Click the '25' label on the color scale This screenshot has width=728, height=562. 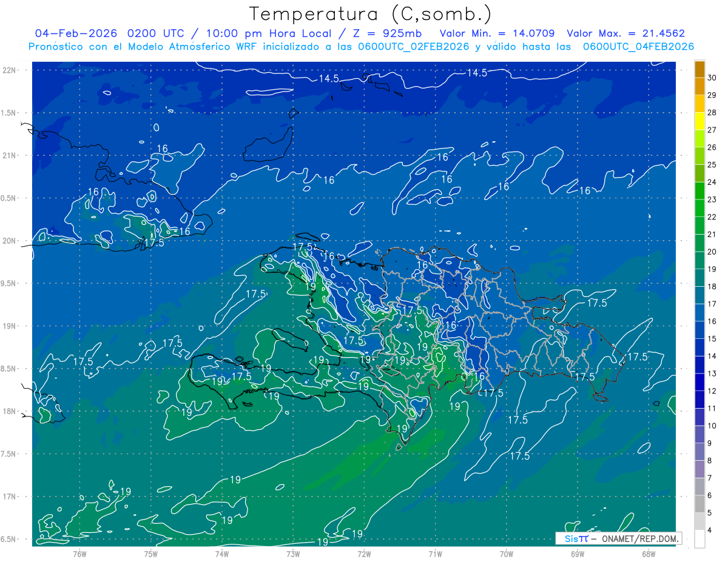tap(712, 164)
